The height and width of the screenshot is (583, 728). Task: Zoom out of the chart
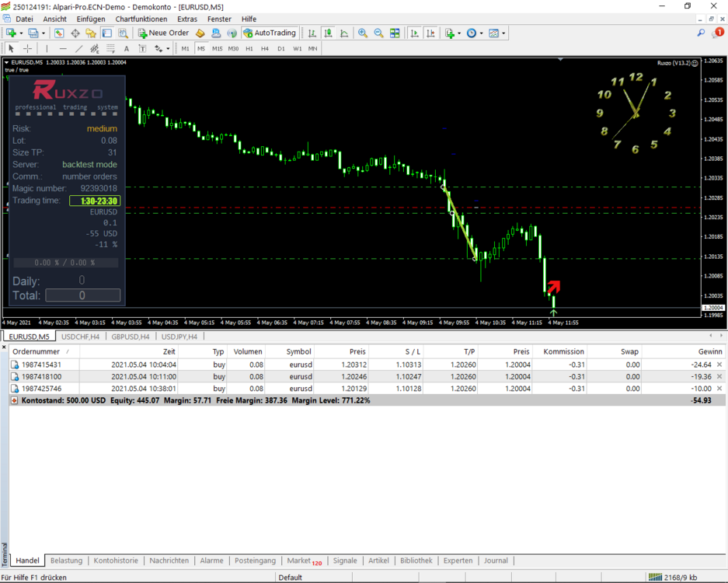[x=378, y=33]
